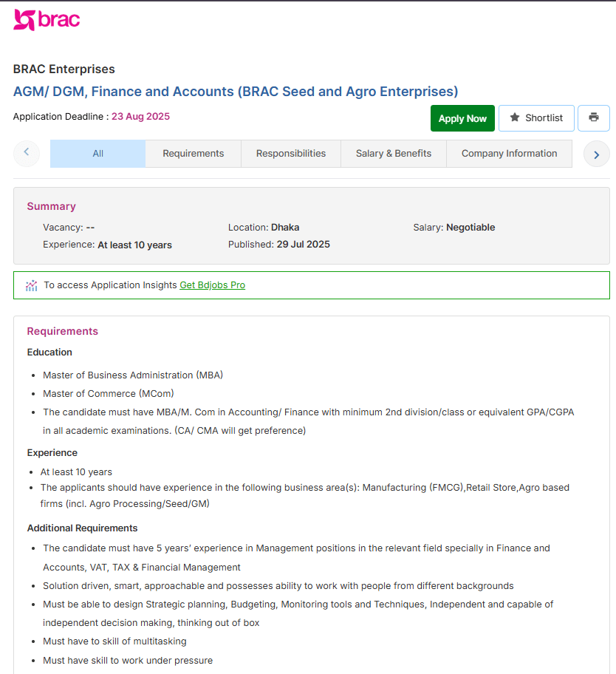Viewport: 616px width, 674px height.
Task: Click Master of Commerce (MCom) item
Action: [109, 394]
